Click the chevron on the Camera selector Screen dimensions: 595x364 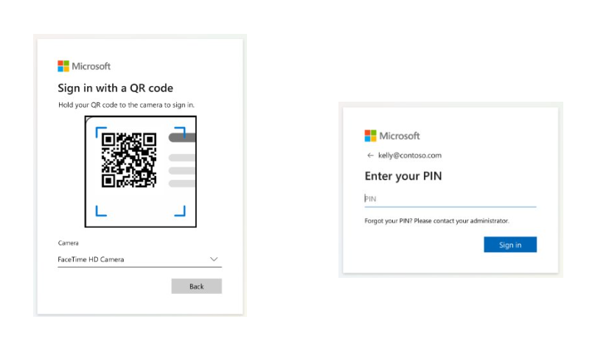(214, 259)
